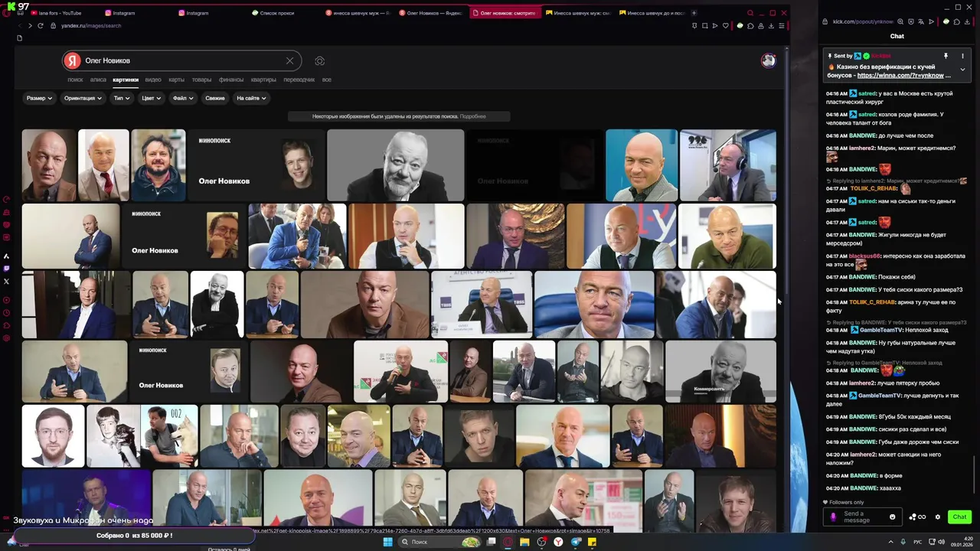This screenshot has height=551, width=980.
Task: Switch to видео search section
Action: 153,80
